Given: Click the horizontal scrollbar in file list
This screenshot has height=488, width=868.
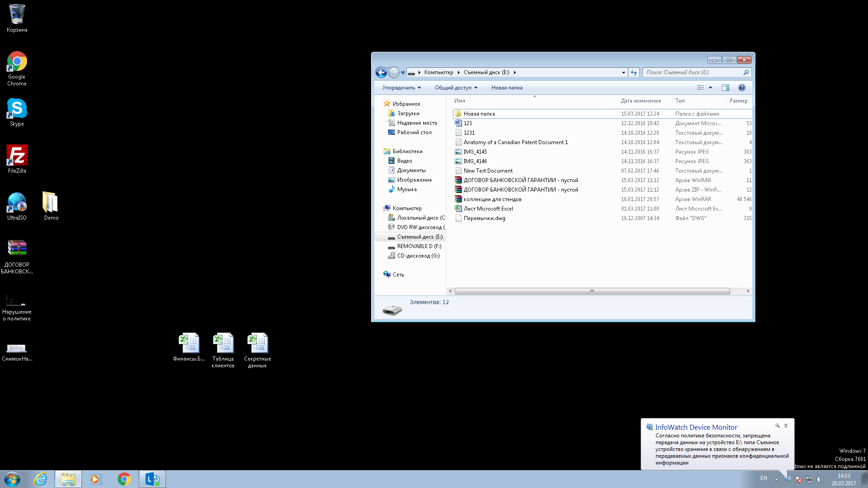Looking at the screenshot, I should (x=592, y=291).
